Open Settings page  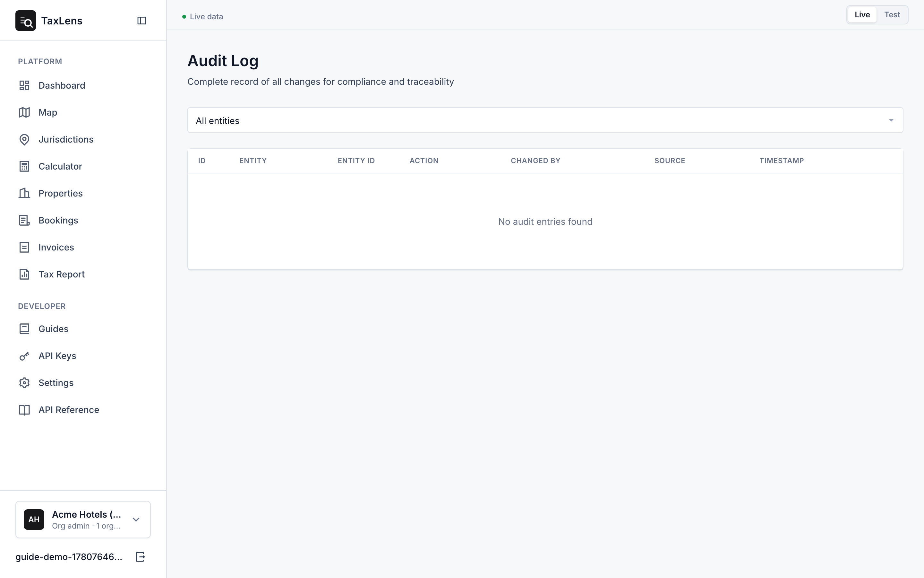coord(83,383)
